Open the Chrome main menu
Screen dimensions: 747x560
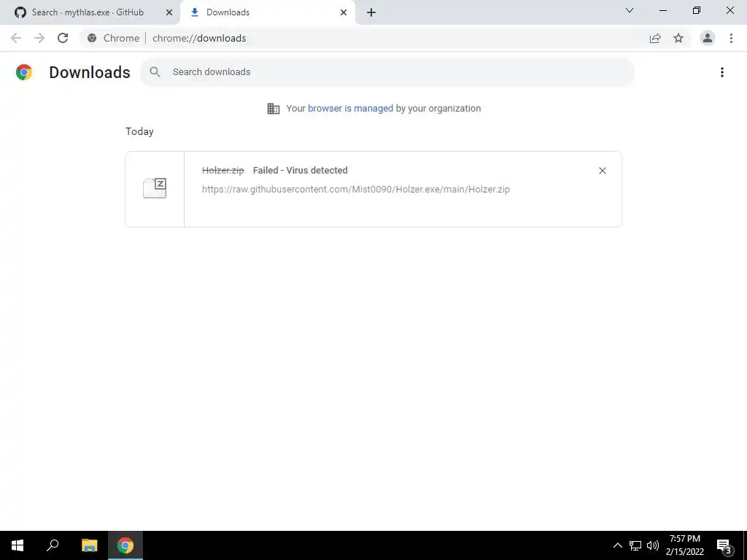pos(731,38)
